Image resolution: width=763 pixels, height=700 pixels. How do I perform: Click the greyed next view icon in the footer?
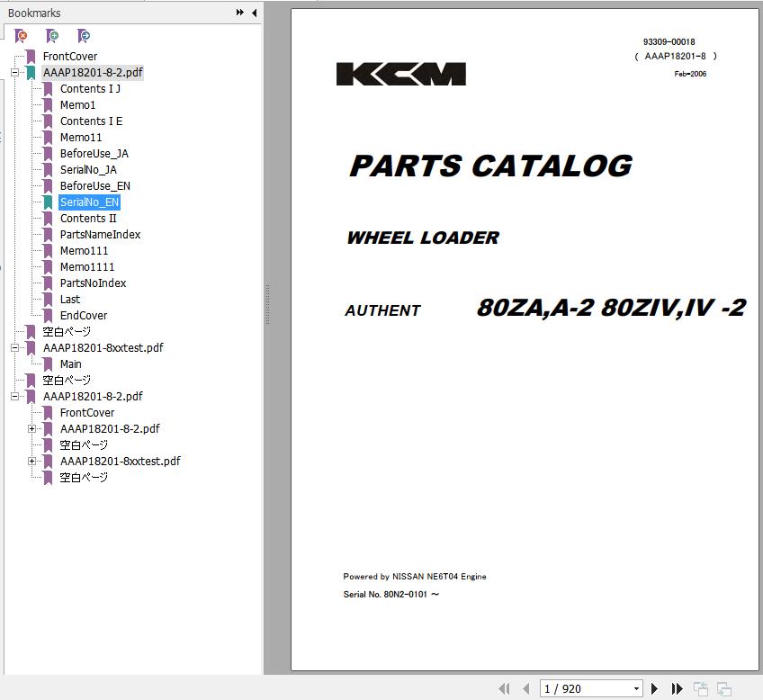coord(724,689)
